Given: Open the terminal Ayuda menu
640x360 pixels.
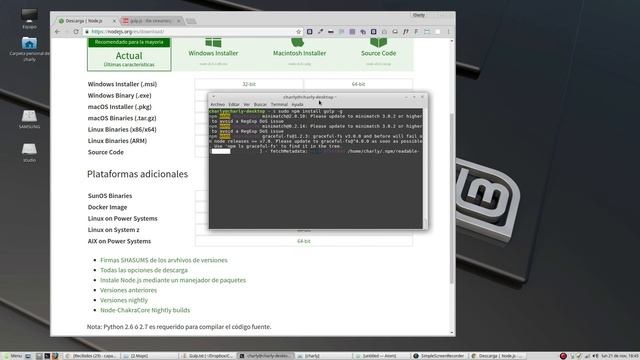Looking at the screenshot, I should pos(297,104).
